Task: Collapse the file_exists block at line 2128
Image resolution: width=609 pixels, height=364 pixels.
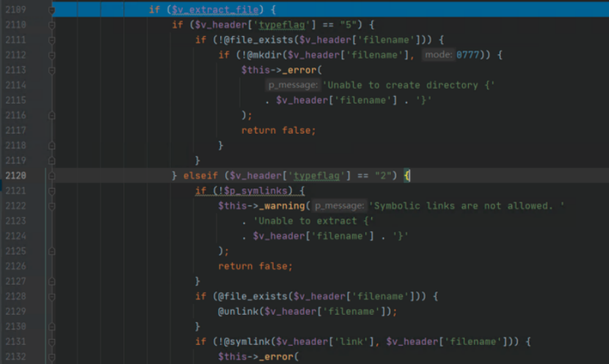Action: pyautogui.click(x=51, y=296)
